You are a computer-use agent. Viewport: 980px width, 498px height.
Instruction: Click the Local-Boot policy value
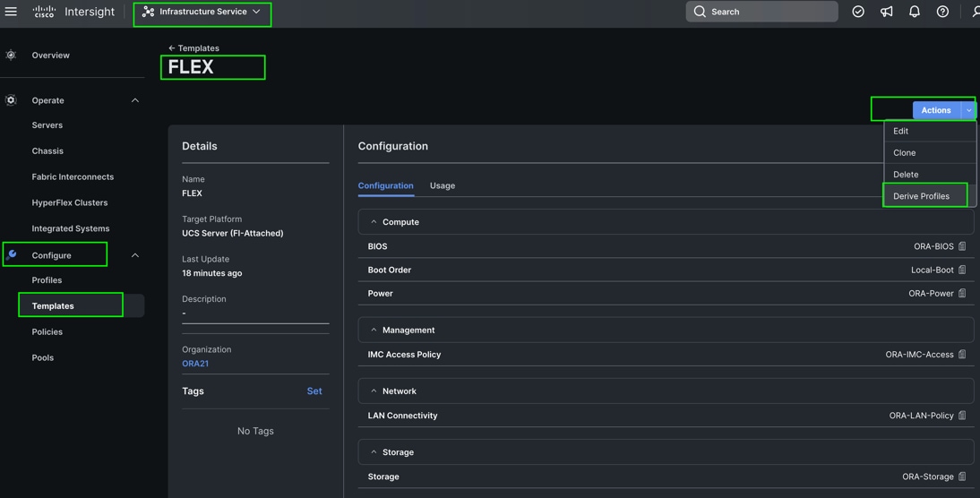click(x=933, y=270)
